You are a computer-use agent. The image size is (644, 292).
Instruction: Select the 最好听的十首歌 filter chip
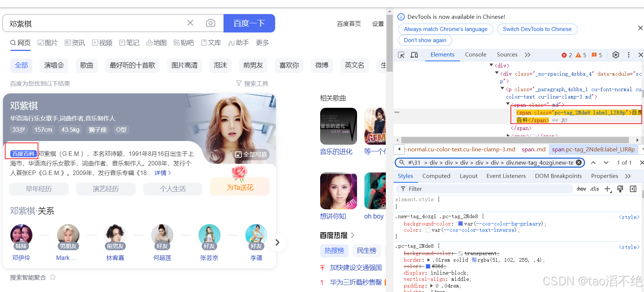pos(132,65)
